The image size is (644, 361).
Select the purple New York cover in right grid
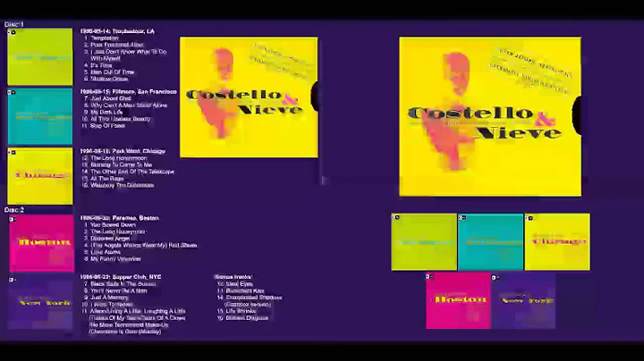click(x=523, y=300)
